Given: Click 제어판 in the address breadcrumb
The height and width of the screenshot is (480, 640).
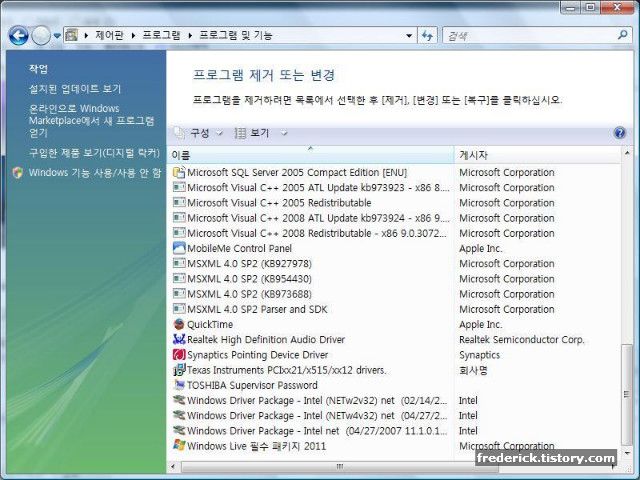Looking at the screenshot, I should pos(109,35).
